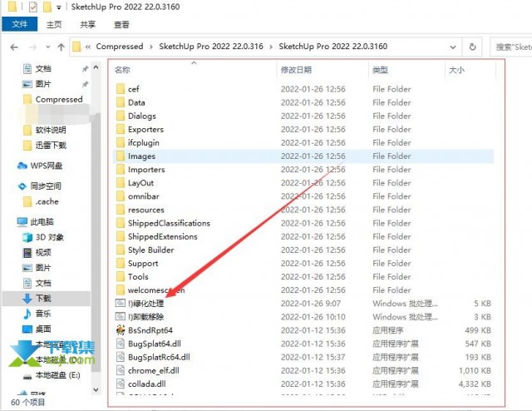Open pinned 图片 quick access item
This screenshot has width=532, height=411.
click(37, 84)
